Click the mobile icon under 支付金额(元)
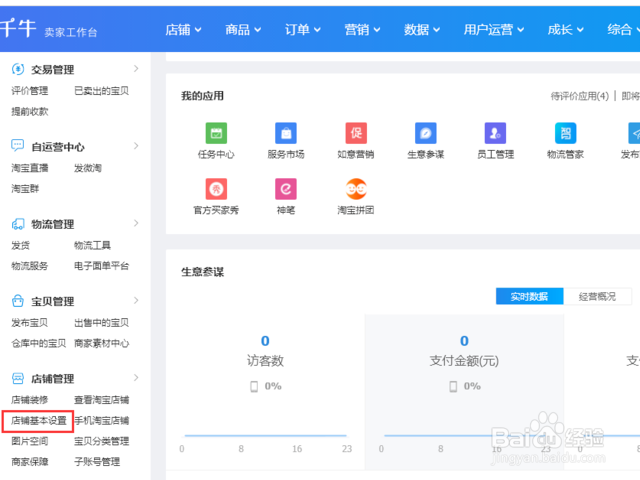This screenshot has width=640, height=480. (453, 386)
